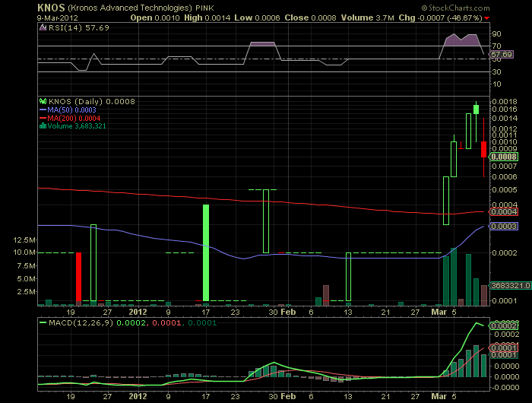Click the Volume 3,683,321 legend icon
The width and height of the screenshot is (532, 403).
pyautogui.click(x=43, y=126)
